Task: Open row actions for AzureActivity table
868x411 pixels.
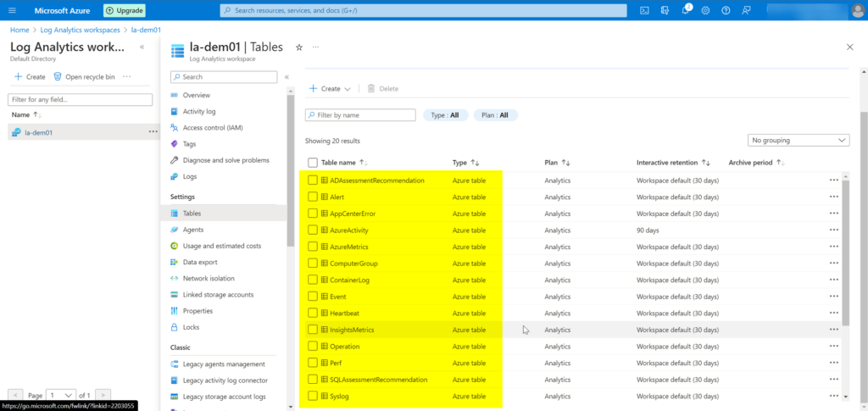Action: pos(834,230)
